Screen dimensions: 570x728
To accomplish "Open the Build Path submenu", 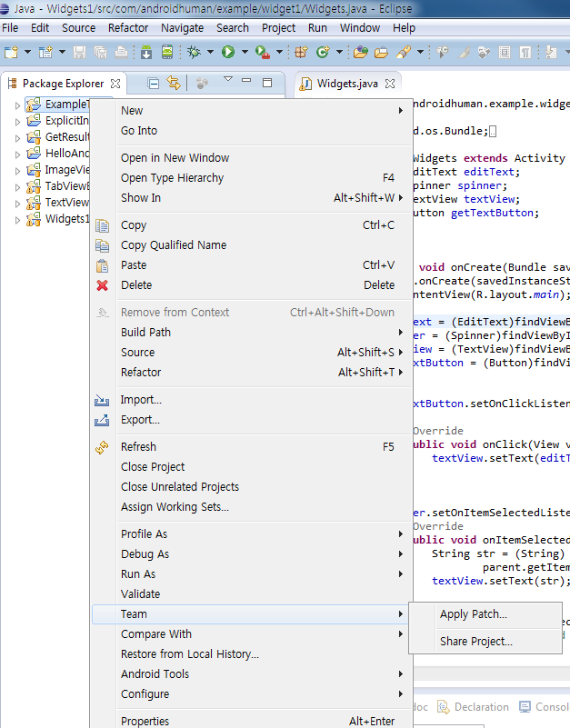I will point(252,333).
